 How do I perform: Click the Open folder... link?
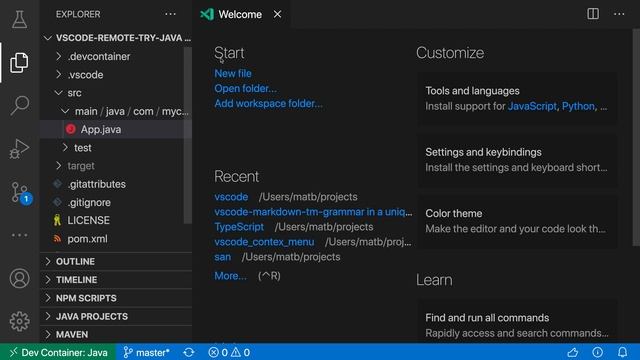point(245,89)
